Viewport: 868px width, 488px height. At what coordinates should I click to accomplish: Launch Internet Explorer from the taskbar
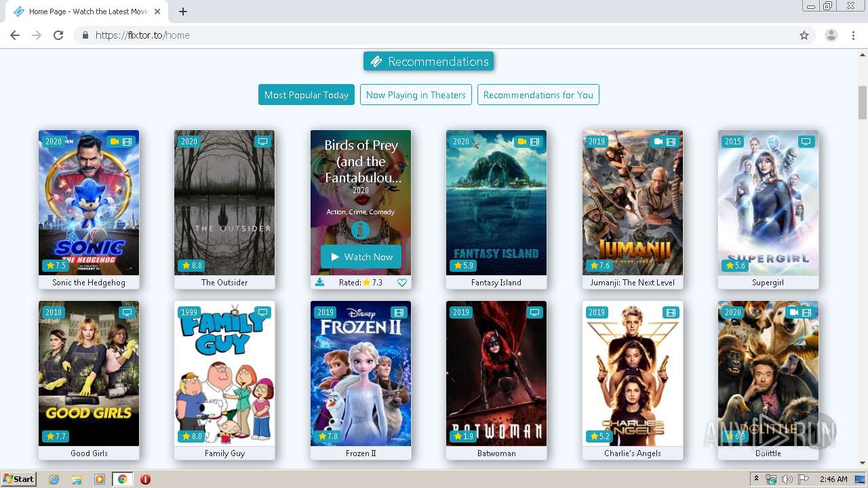click(54, 479)
